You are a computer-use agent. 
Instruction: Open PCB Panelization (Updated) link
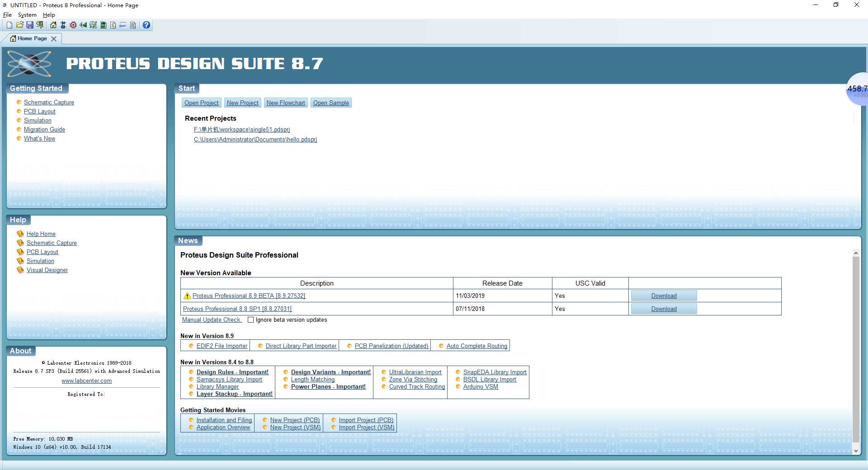coord(392,346)
